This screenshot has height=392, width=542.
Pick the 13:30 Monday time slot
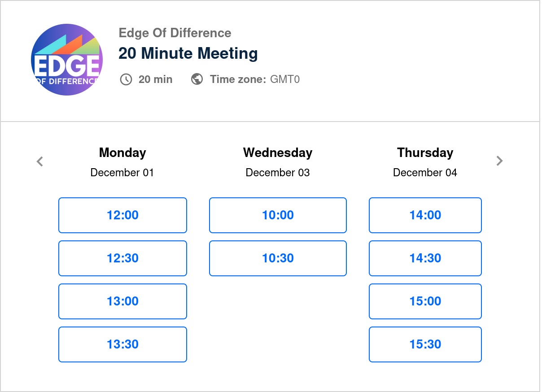click(x=122, y=344)
